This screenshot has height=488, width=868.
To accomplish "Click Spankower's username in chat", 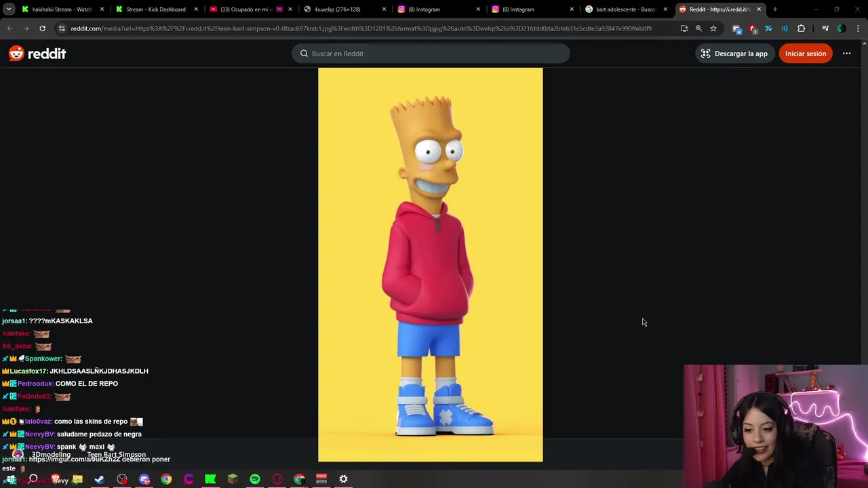I will coord(43,359).
